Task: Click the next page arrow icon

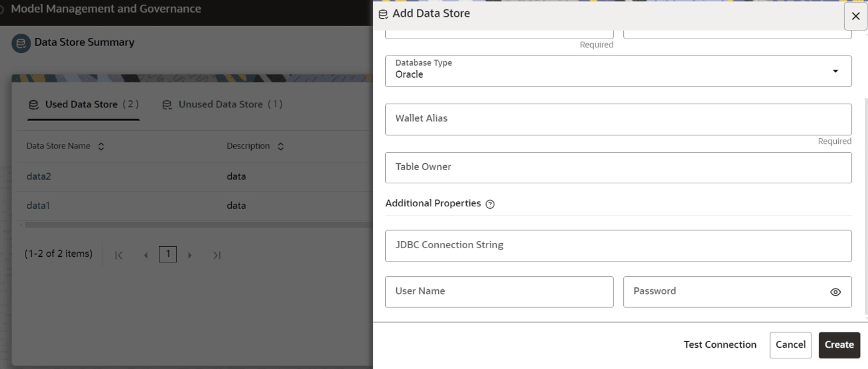Action: 190,254
